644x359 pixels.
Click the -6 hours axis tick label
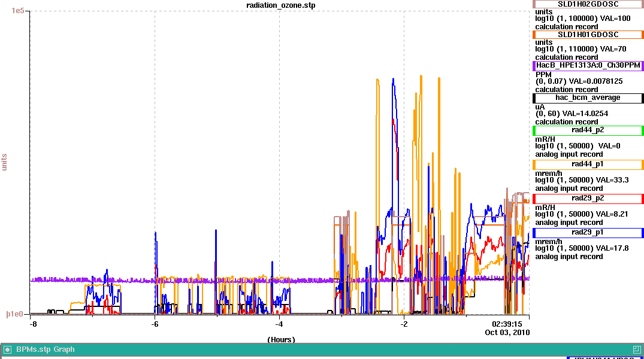tap(155, 324)
